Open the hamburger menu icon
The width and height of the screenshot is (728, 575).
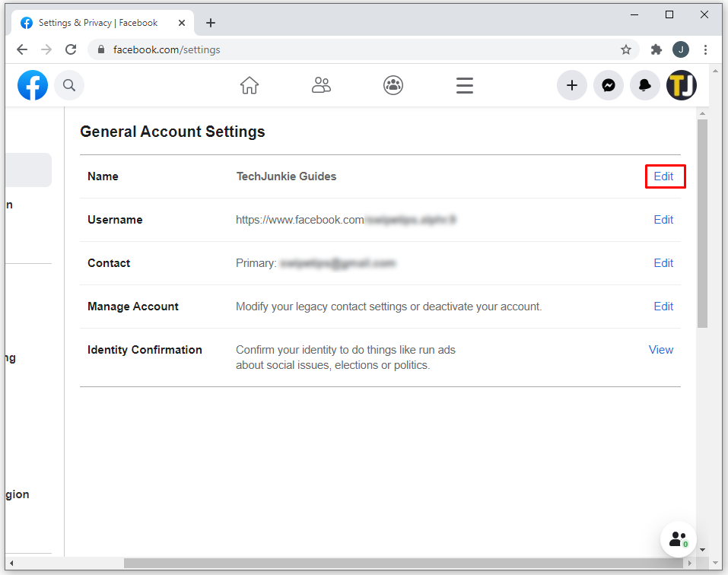tap(465, 85)
